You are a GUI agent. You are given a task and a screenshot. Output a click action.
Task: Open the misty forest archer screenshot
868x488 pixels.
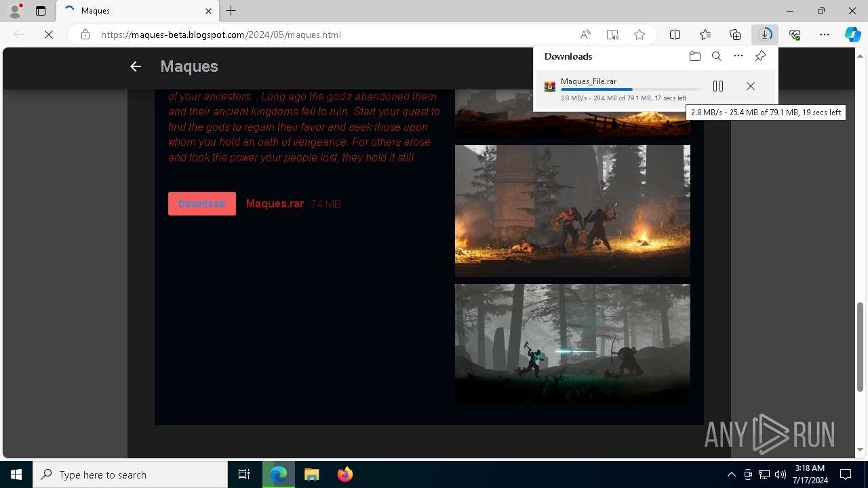(x=572, y=344)
